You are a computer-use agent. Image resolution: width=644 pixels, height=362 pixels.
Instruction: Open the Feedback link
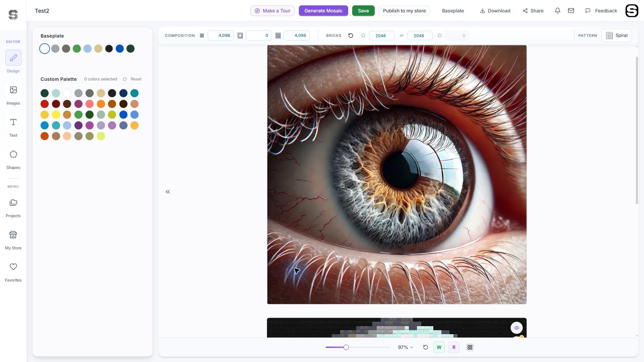click(601, 11)
